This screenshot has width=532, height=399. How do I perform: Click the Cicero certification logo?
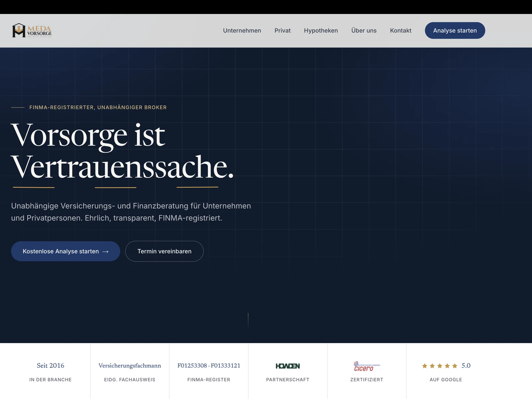366,366
